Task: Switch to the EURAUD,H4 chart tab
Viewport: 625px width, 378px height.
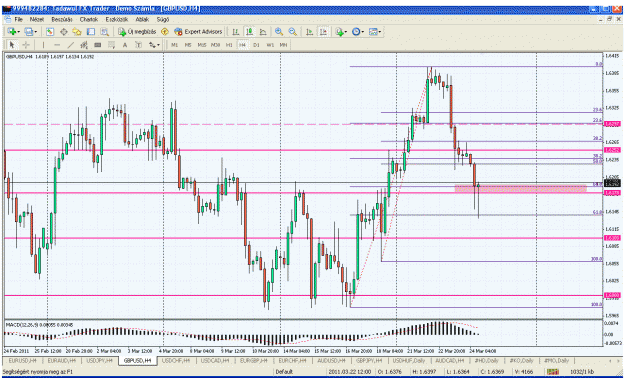Action: (61, 360)
